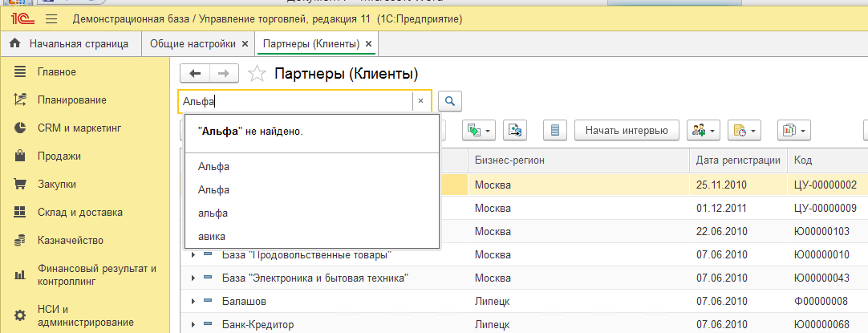The height and width of the screenshot is (333, 868).
Task: Expand the Балашов row
Action: tap(193, 302)
